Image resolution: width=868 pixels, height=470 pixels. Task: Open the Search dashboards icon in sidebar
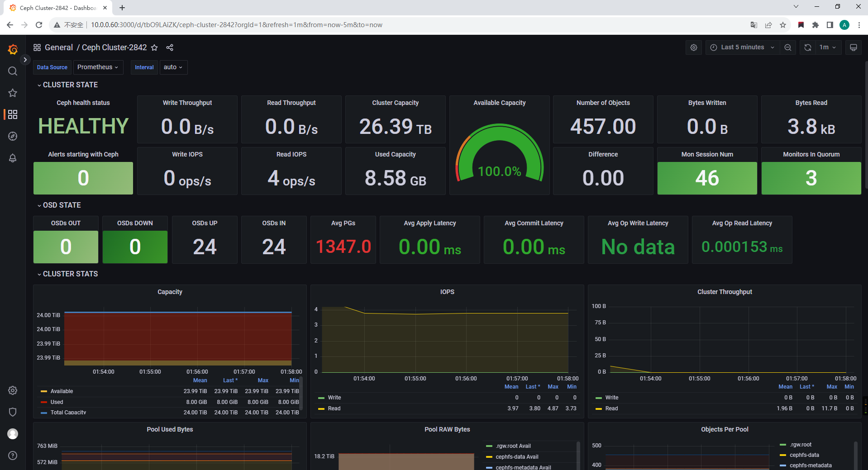coord(13,71)
